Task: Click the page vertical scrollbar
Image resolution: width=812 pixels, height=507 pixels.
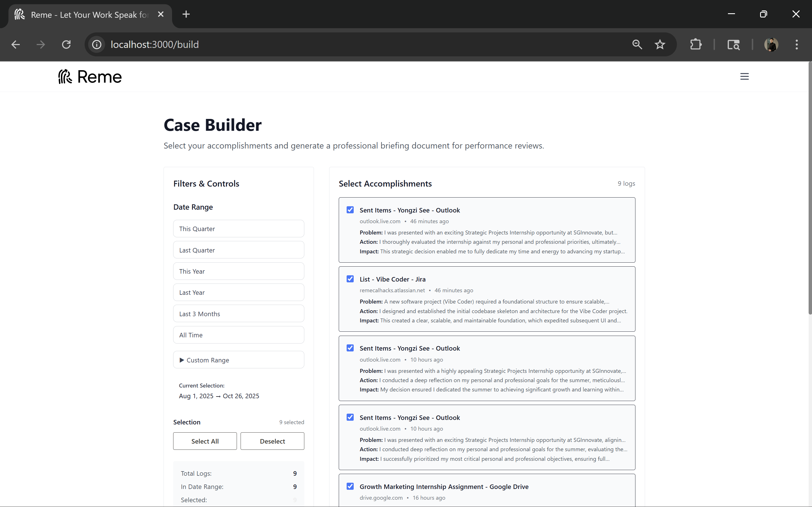Action: (810, 188)
